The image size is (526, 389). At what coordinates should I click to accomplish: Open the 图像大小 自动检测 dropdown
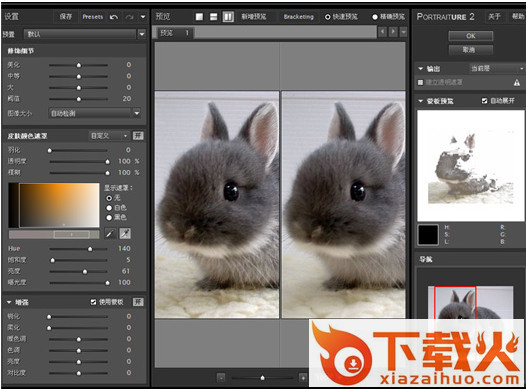[95, 113]
